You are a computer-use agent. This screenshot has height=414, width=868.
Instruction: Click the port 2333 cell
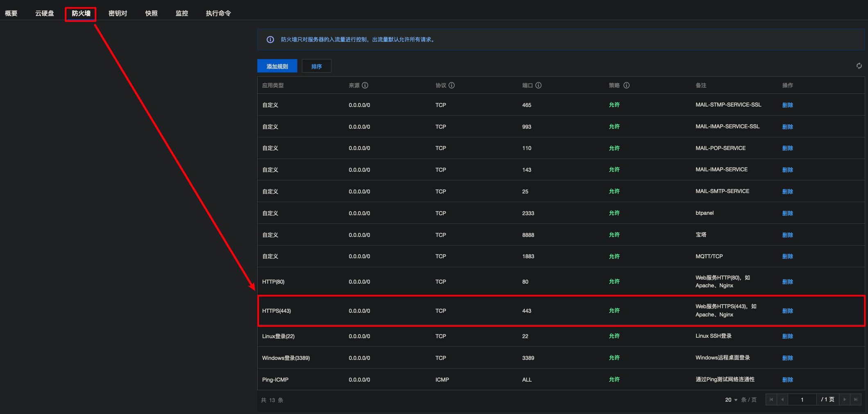528,214
